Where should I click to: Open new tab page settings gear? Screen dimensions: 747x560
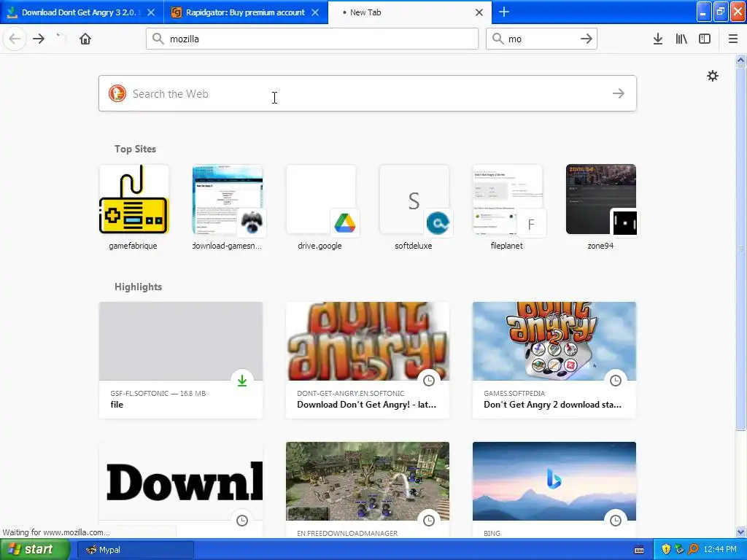[x=713, y=76]
